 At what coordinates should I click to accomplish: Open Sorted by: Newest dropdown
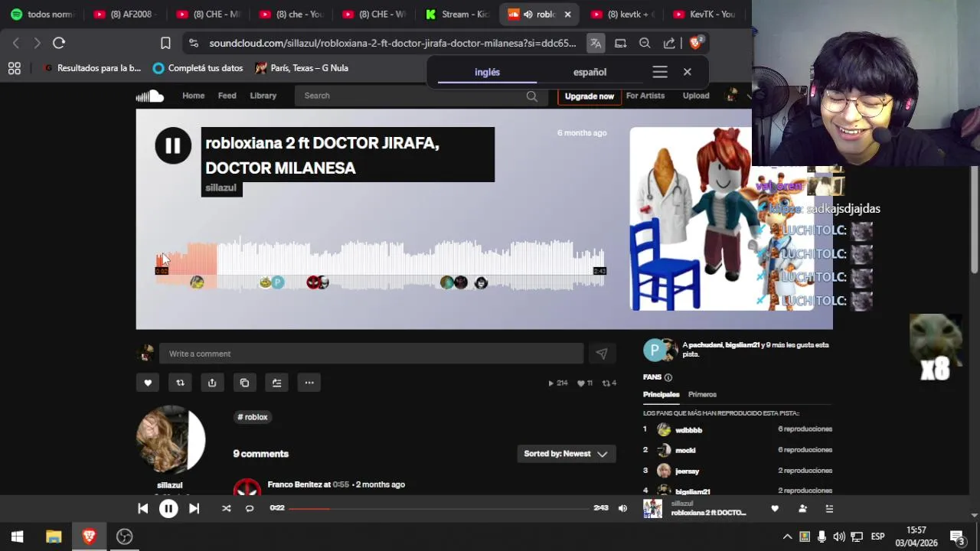pyautogui.click(x=566, y=454)
